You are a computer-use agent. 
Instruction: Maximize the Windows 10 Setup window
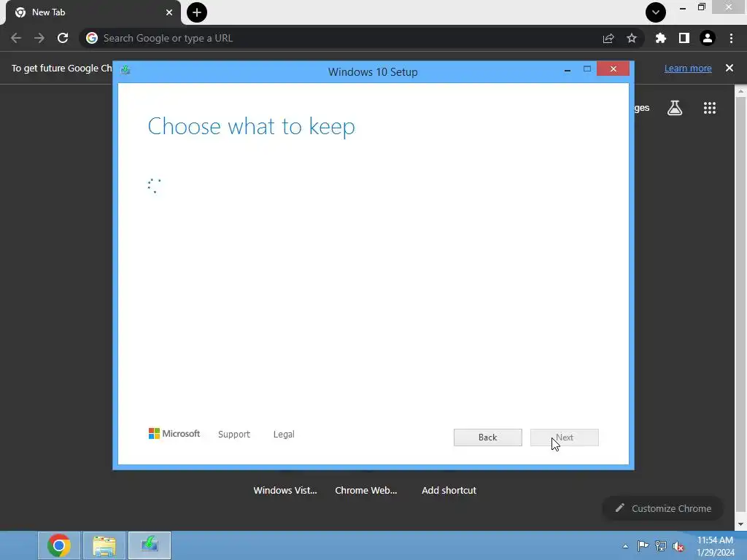587,69
